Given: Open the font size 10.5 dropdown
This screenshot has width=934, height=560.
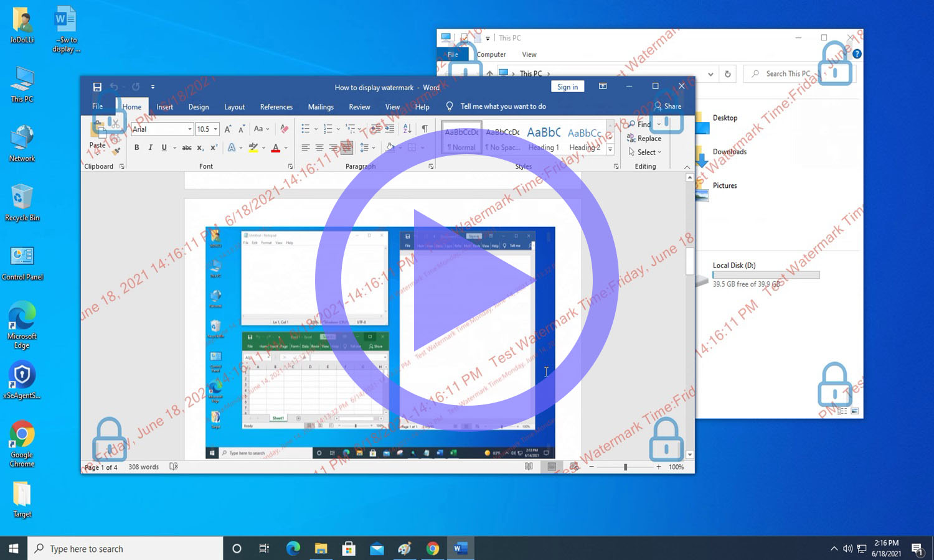Looking at the screenshot, I should (x=215, y=129).
